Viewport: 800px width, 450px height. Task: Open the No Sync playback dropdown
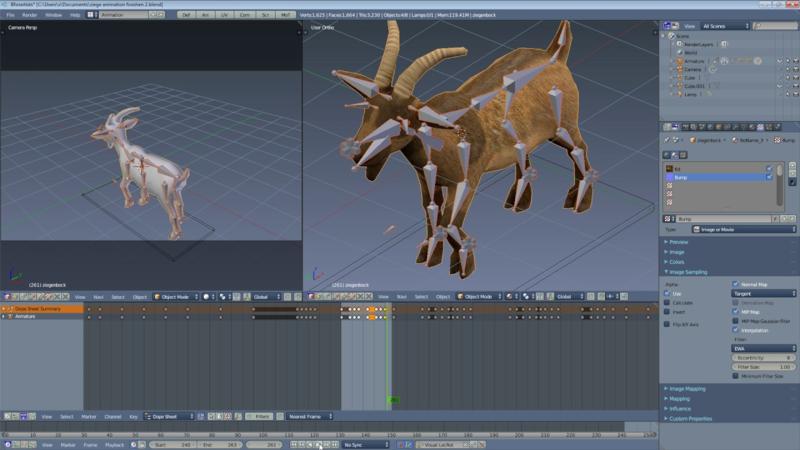(365, 445)
